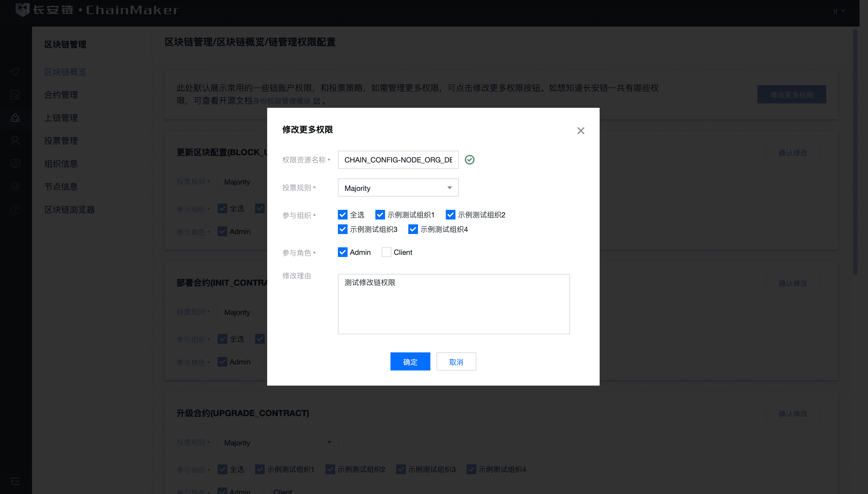This screenshot has height=494, width=868.
Task: Click the user profile sidebar icon
Action: pos(15,140)
